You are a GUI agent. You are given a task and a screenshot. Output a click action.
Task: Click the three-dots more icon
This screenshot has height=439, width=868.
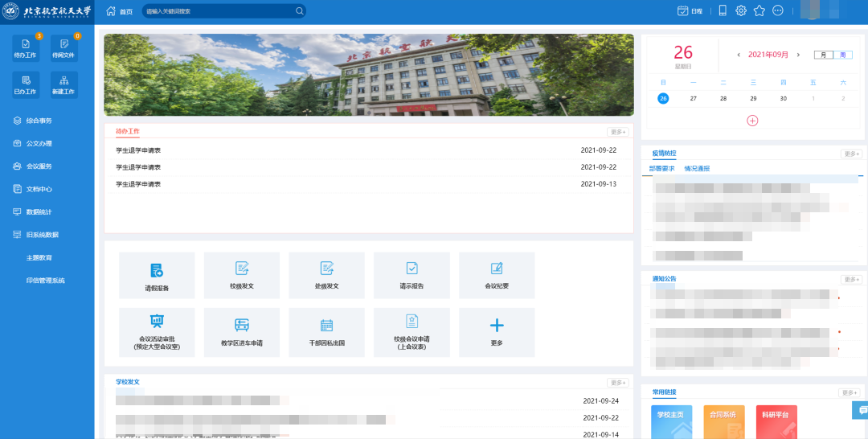pyautogui.click(x=778, y=10)
